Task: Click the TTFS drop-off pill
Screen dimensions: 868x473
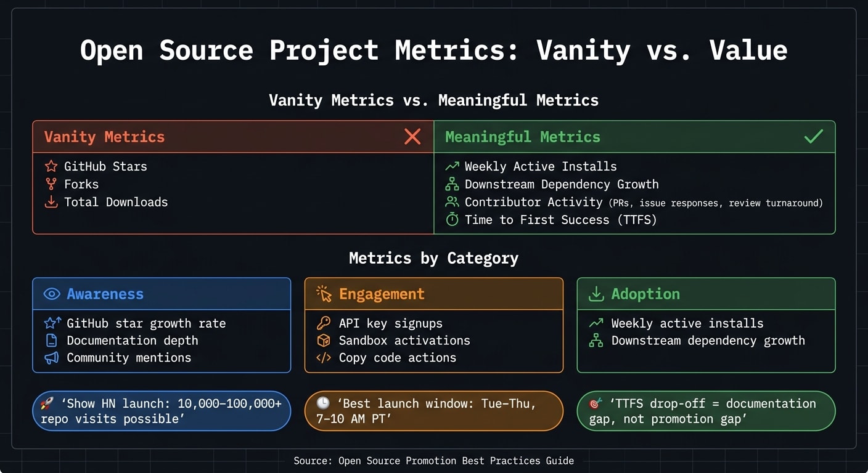Action: pos(706,411)
